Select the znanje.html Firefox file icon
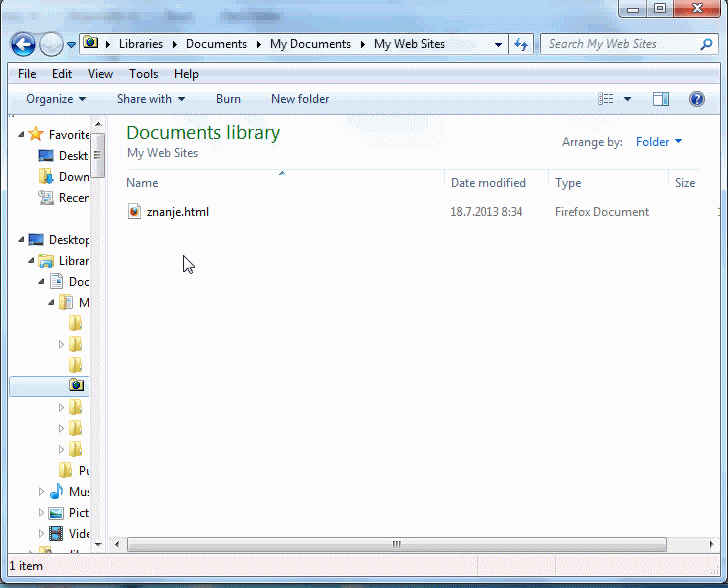The image size is (728, 588). point(135,212)
